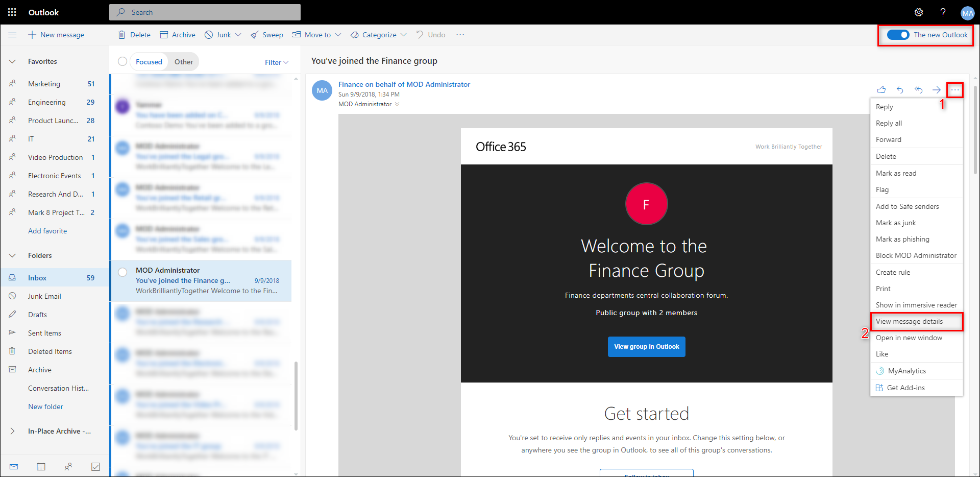
Task: Collapse the navigation pane hamburger icon
Action: pyautogui.click(x=13, y=35)
